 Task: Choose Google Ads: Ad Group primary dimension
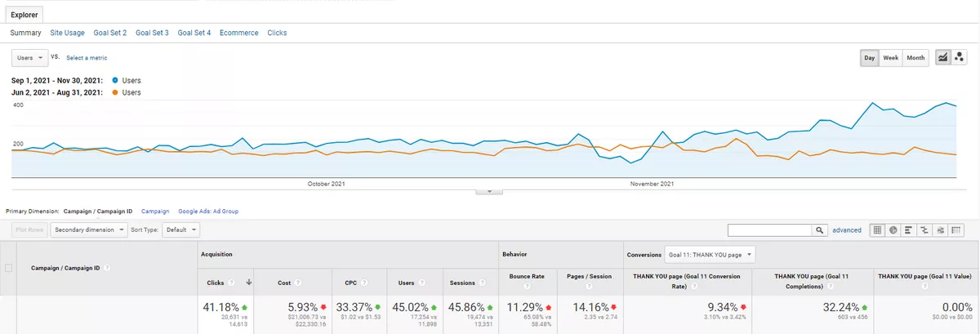208,212
